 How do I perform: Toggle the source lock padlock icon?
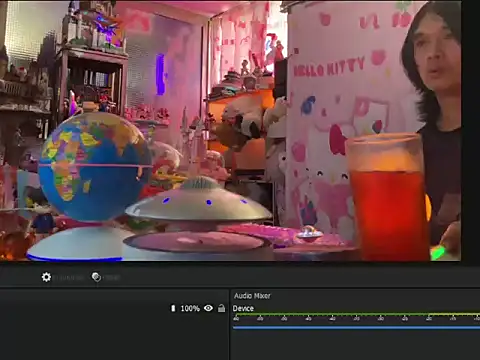click(221, 308)
